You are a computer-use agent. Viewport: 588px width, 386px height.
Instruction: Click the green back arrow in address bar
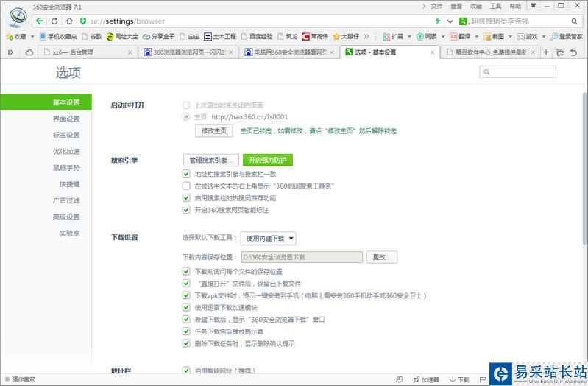coord(40,21)
